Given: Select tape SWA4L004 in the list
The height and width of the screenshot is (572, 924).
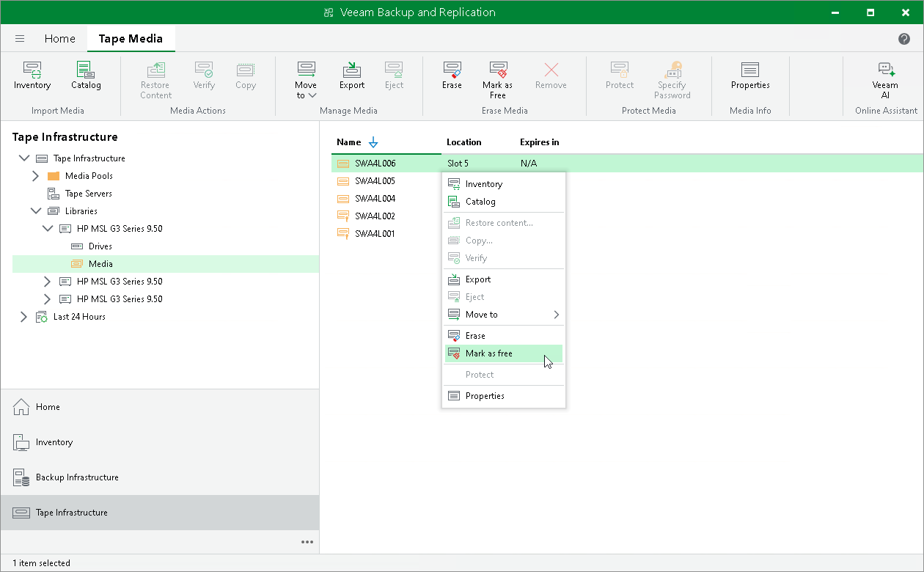Looking at the screenshot, I should [375, 199].
